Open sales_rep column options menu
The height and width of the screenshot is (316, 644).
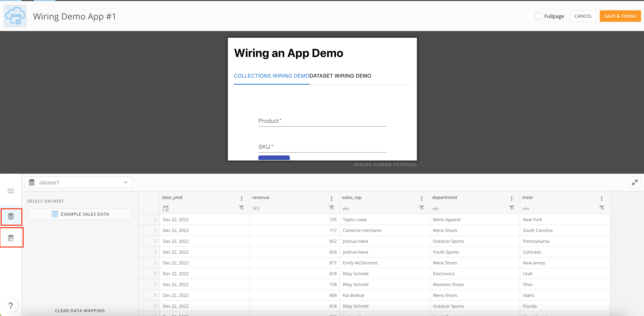(x=422, y=199)
